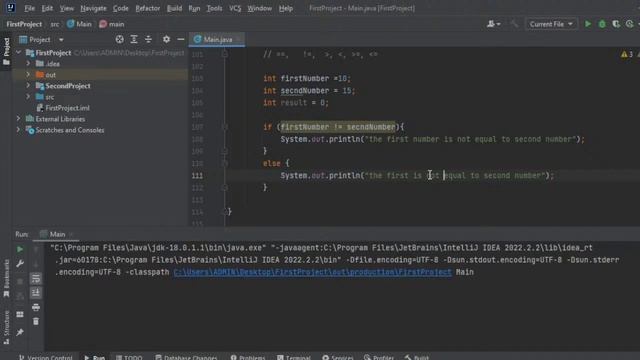Select FirstProject.iml in the Project tree
Viewport: 640px width, 360px height.
67,108
